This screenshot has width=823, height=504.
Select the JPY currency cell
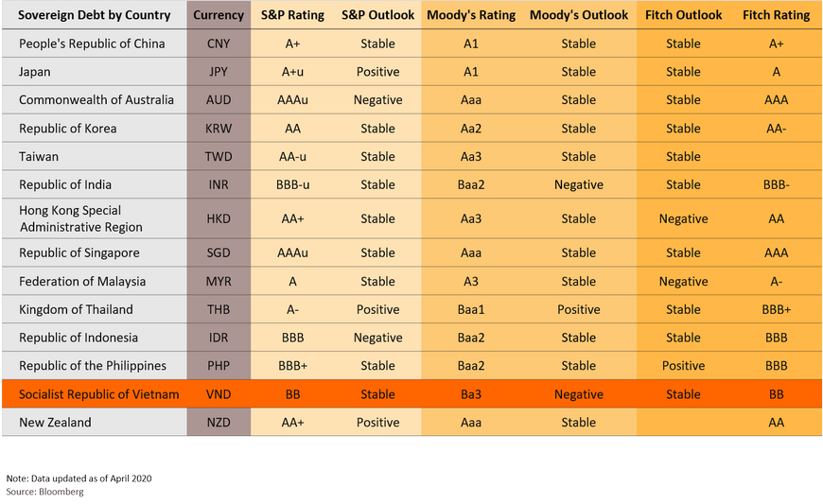click(219, 72)
